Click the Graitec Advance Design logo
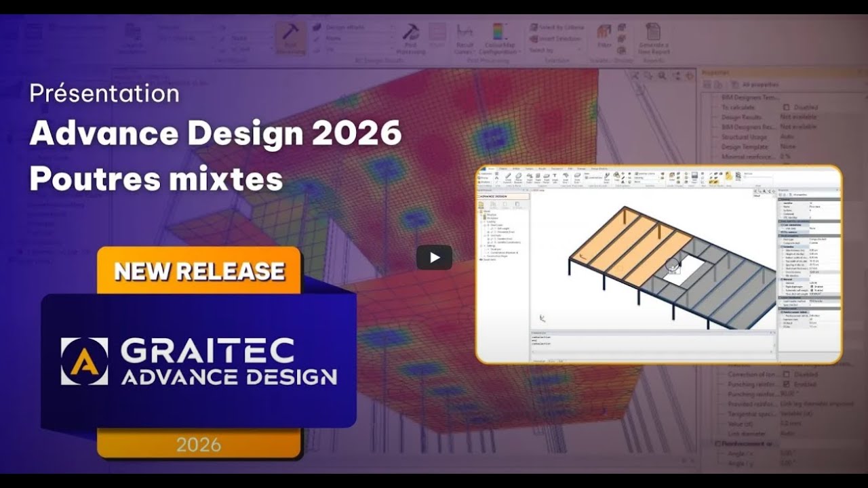868x488 pixels. point(199,361)
